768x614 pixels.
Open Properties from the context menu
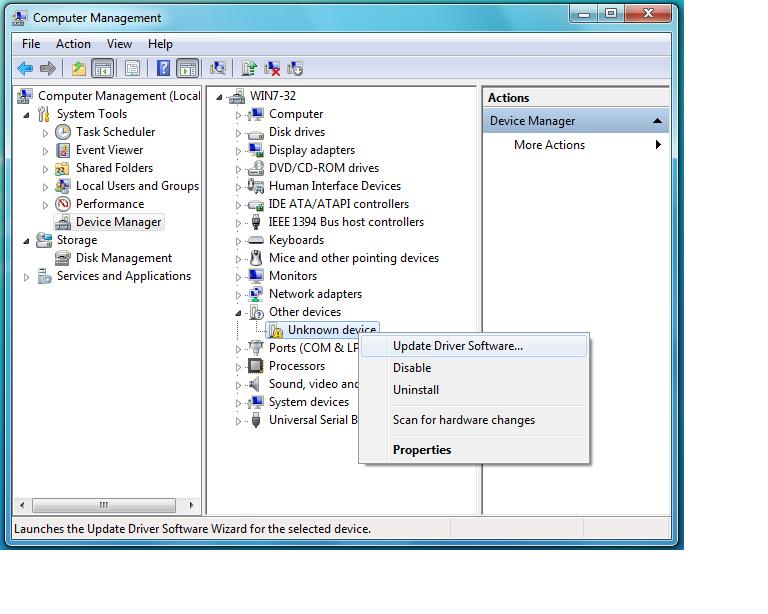pos(474,449)
